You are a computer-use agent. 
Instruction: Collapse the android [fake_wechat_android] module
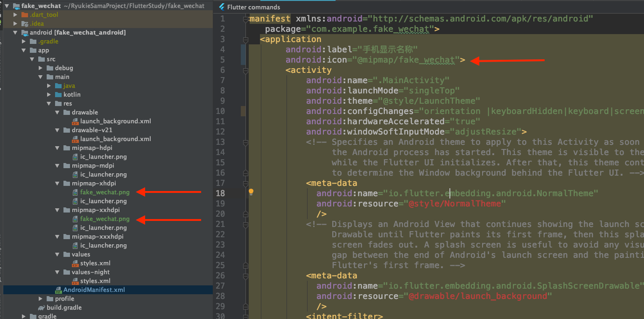click(16, 33)
